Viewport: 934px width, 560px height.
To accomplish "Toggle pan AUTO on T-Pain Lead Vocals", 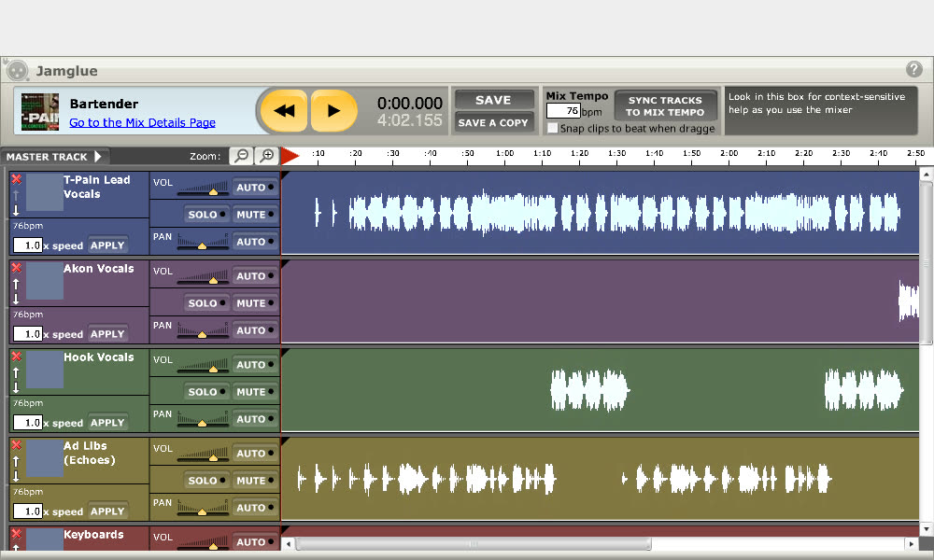I will point(255,242).
